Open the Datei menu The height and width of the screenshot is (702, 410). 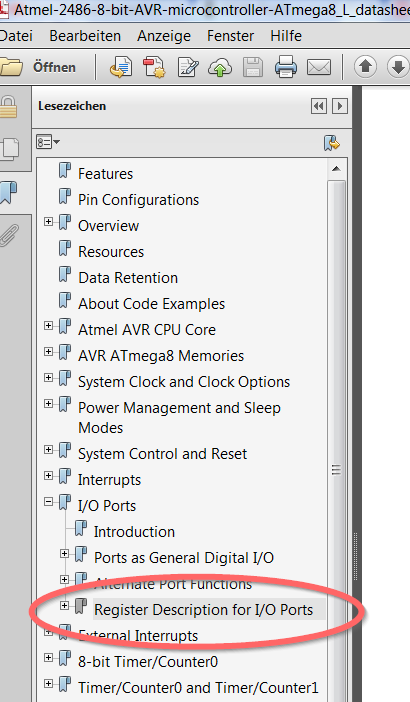[16, 36]
